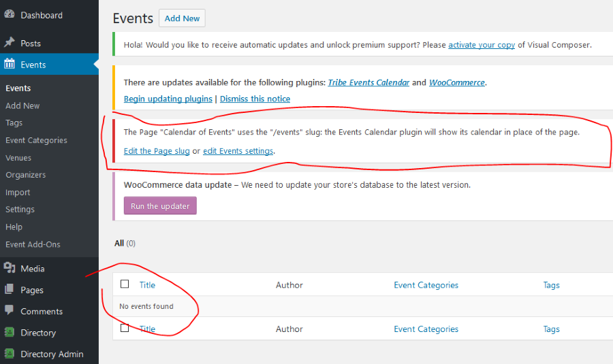Viewport: 613px width, 364px height.
Task: Click Edit the Page slug link
Action: coord(157,151)
